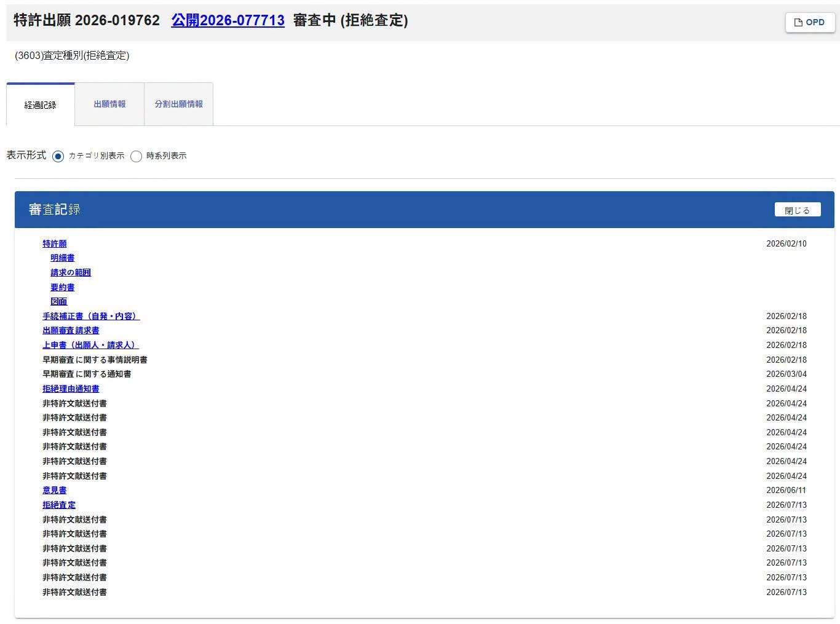
Task: Click 早期審査に関する事情説明書 entry
Action: (95, 360)
